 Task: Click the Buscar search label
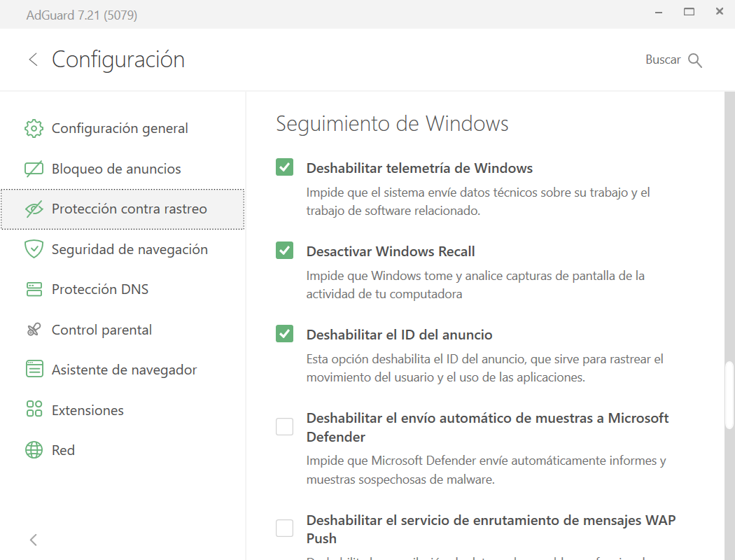click(663, 60)
